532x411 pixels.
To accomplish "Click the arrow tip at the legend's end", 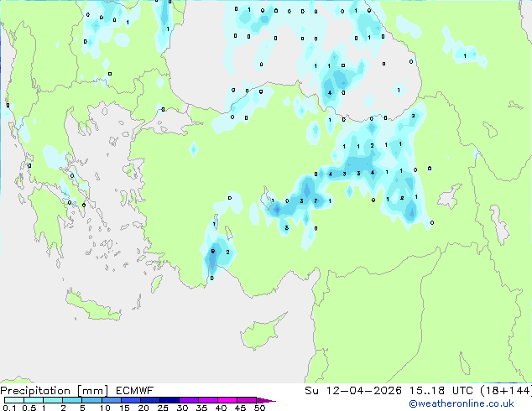I will pyautogui.click(x=266, y=400).
